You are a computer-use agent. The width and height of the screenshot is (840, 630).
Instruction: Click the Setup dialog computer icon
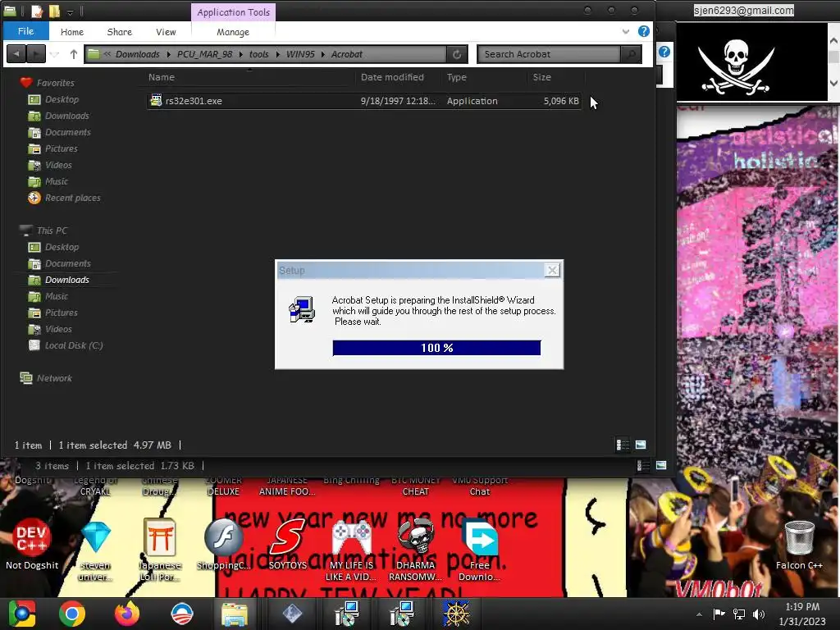[x=302, y=309]
